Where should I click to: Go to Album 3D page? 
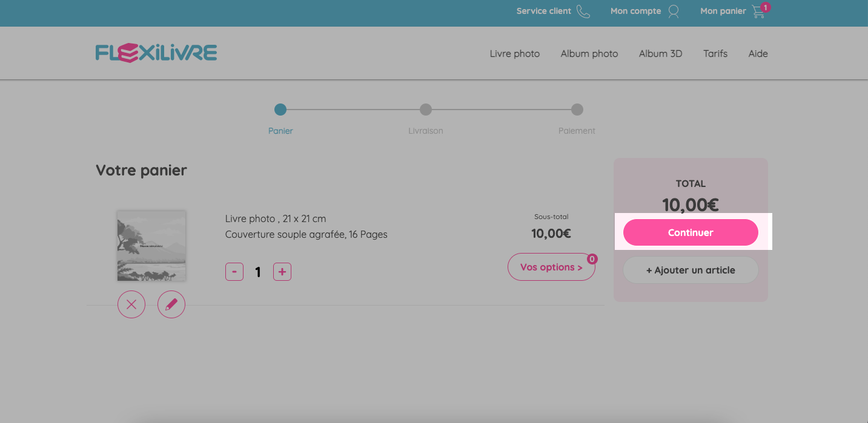coord(660,54)
